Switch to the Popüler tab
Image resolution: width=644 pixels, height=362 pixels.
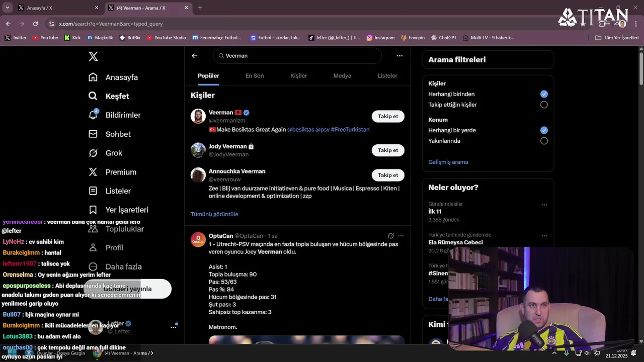(x=208, y=76)
